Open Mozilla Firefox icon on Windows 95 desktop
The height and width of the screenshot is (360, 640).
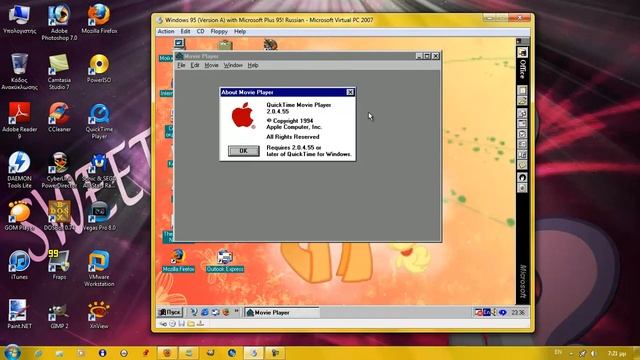(x=178, y=260)
